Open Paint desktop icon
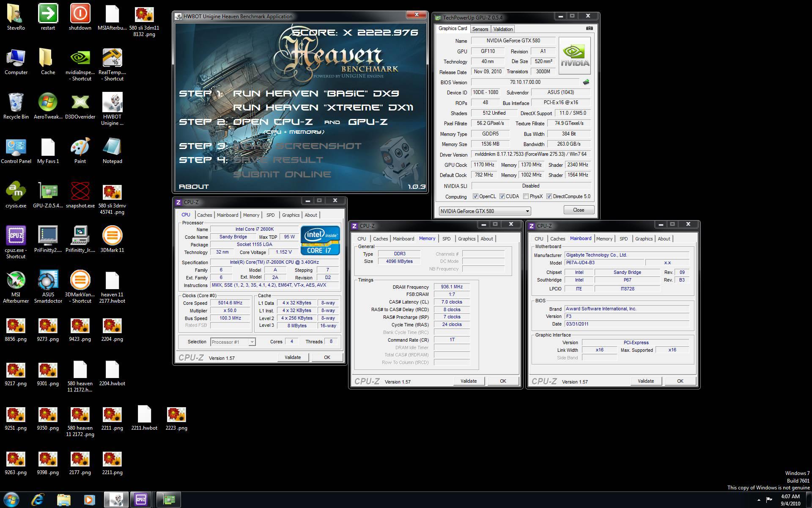 point(80,147)
